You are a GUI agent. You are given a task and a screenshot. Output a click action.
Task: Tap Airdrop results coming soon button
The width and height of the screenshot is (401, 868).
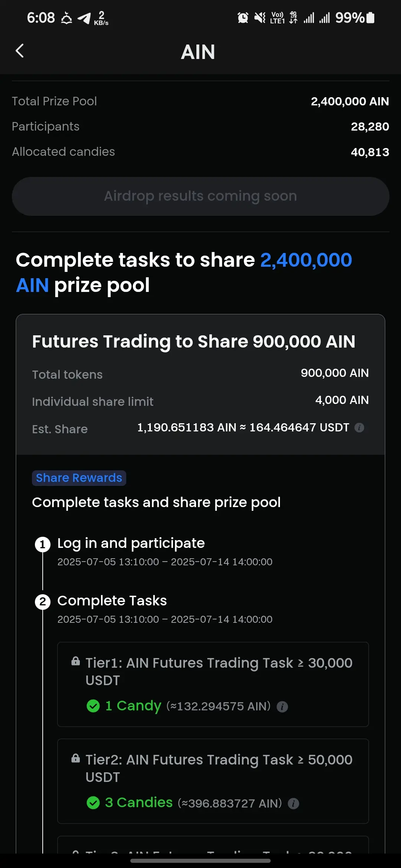pyautogui.click(x=200, y=196)
